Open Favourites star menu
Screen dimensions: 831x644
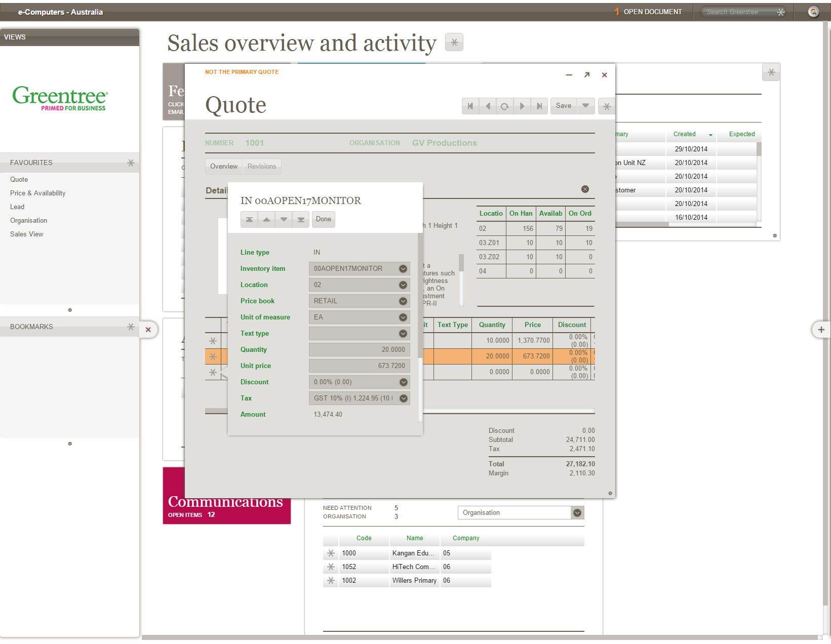tap(131, 163)
